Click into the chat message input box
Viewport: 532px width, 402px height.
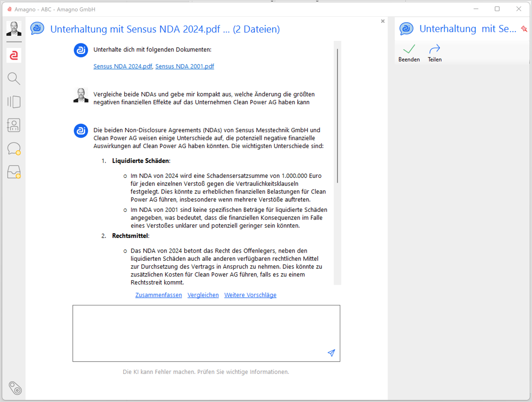pos(206,333)
